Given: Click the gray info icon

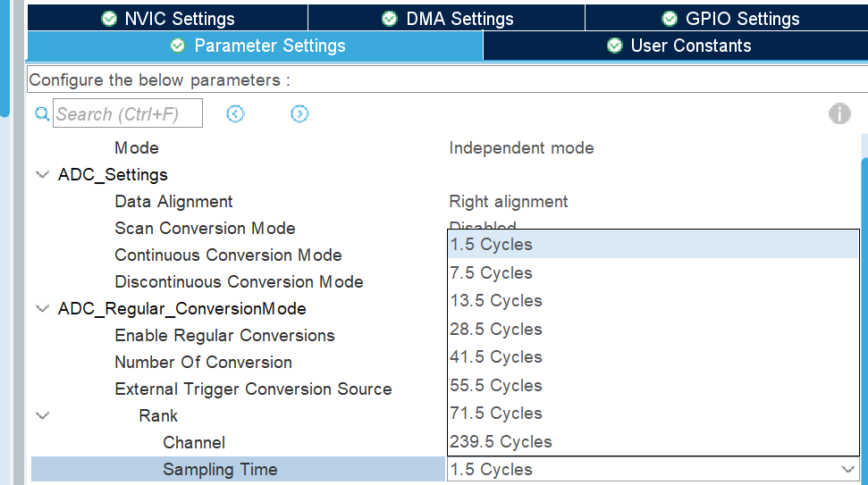Looking at the screenshot, I should 839,113.
